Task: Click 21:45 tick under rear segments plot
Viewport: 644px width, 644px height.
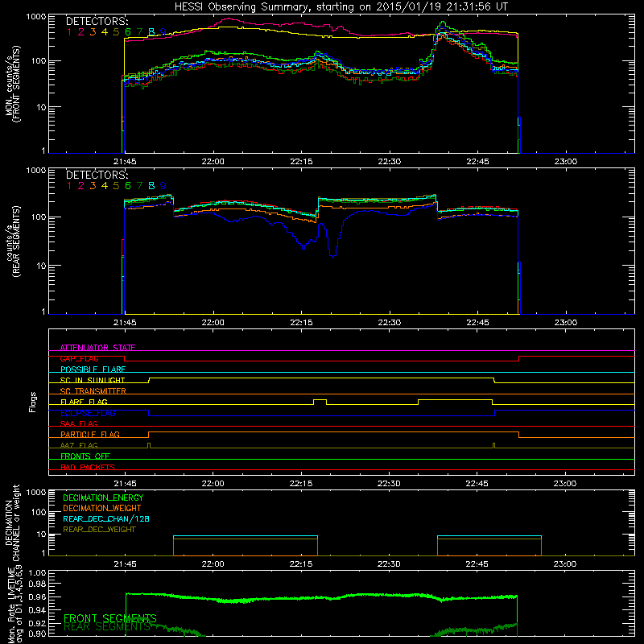Action: [125, 323]
